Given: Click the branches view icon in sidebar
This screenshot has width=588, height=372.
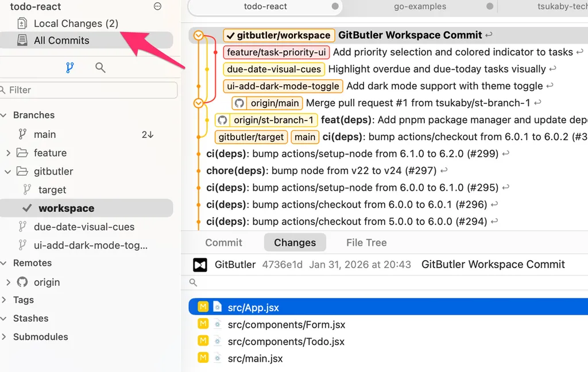Looking at the screenshot, I should tap(70, 68).
